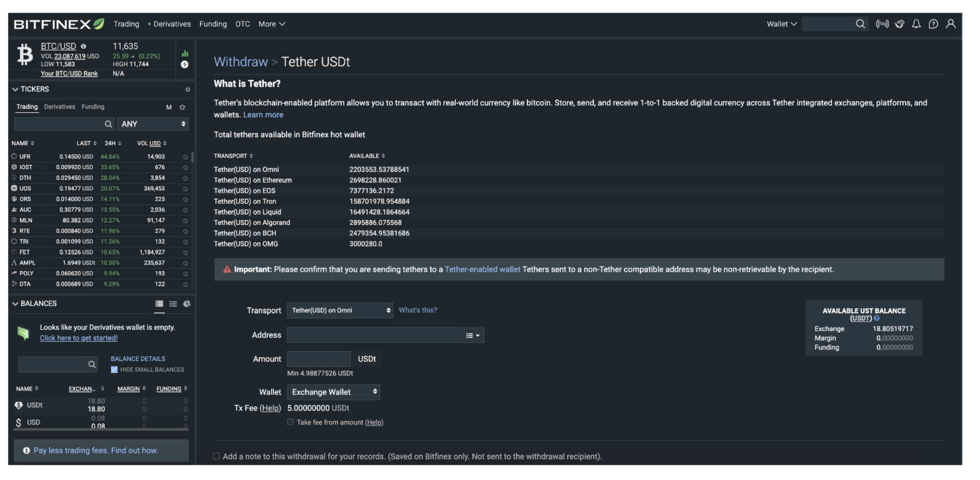Click 'Click here to get started!' link
980x480 pixels.
point(79,338)
